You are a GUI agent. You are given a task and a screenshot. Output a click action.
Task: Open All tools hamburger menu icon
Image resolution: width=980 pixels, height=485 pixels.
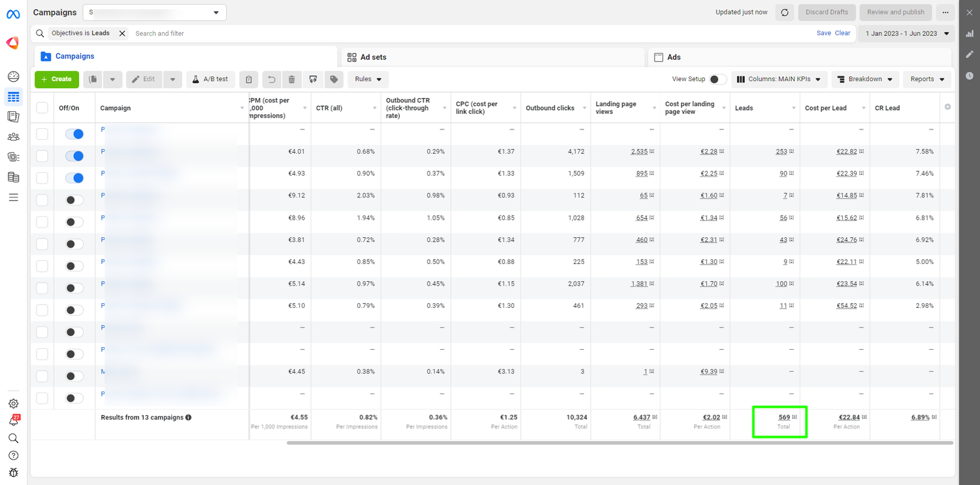pos(13,197)
